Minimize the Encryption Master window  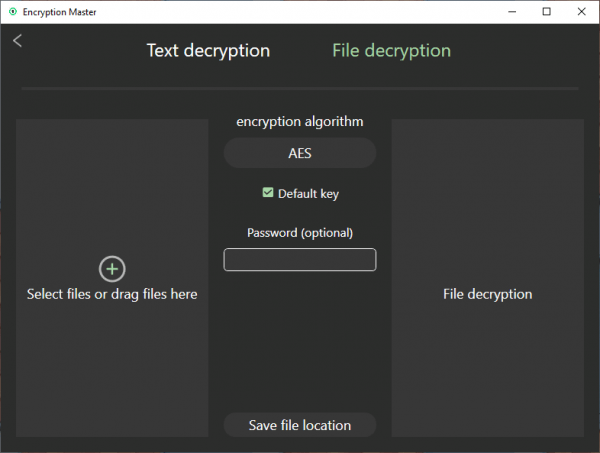click(512, 12)
